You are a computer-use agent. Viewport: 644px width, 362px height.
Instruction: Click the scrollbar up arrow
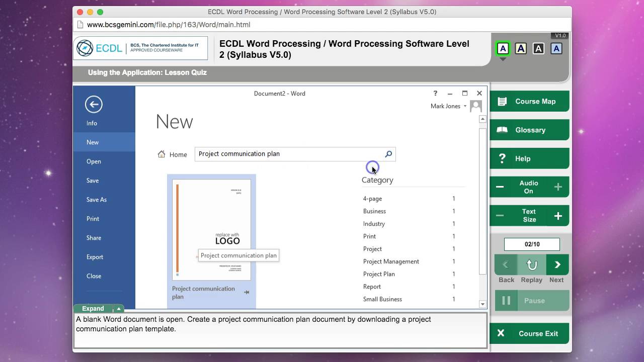[x=482, y=119]
